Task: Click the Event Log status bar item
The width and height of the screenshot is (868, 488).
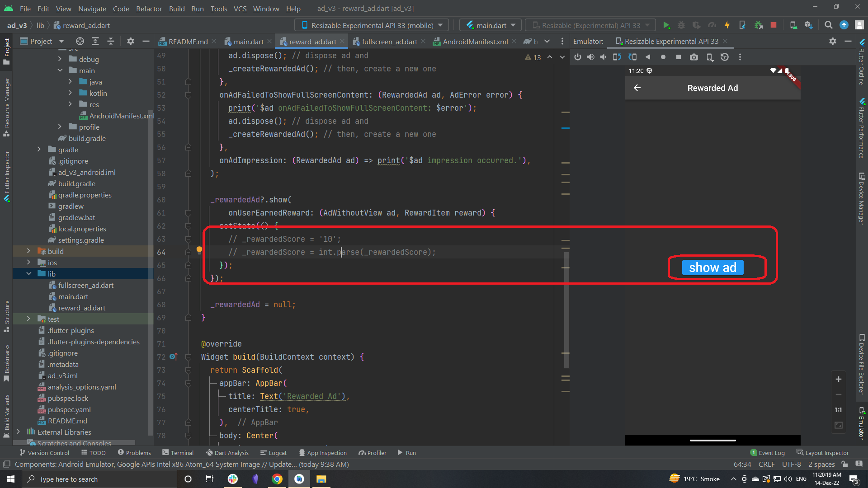Action: [x=769, y=453]
